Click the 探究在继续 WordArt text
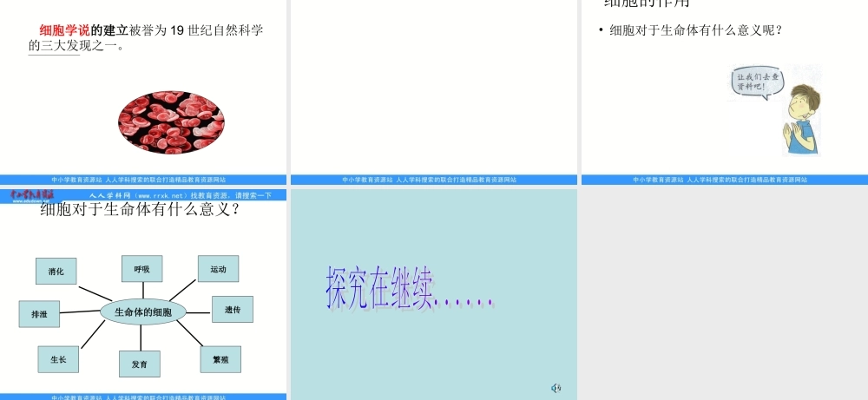Screen dimensions: 868x400 click(x=409, y=289)
